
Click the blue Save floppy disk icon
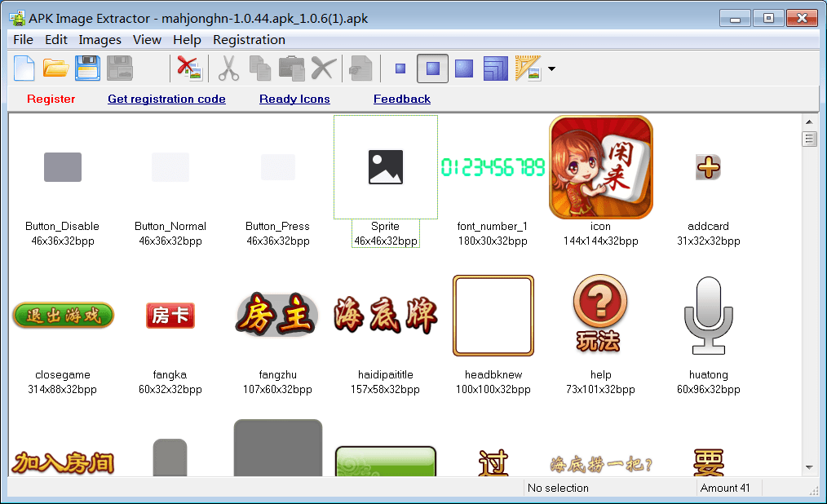click(88, 68)
